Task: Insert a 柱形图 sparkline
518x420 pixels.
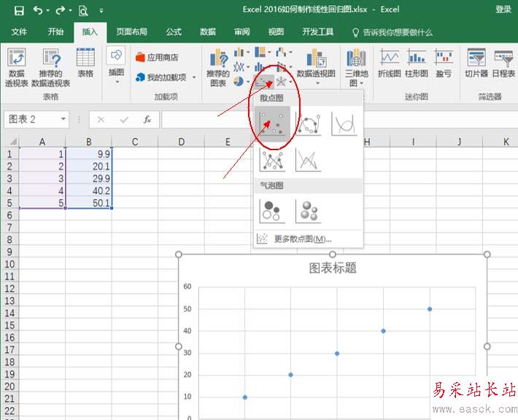Action: coord(417,63)
